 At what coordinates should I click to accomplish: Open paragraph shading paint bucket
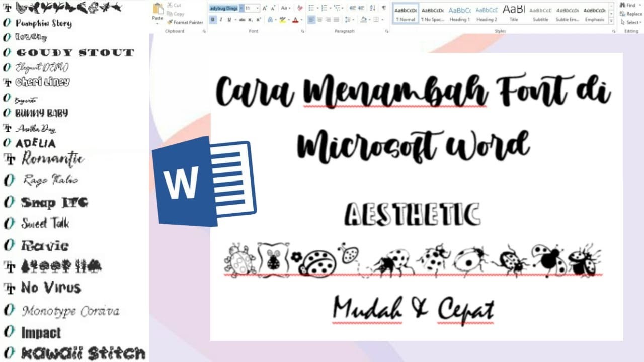[x=363, y=20]
